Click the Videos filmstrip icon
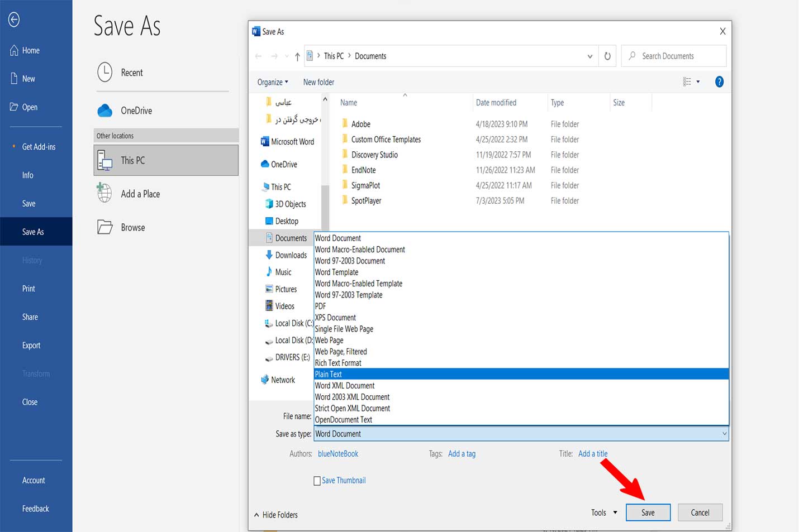The width and height of the screenshot is (799, 532). coord(269,306)
